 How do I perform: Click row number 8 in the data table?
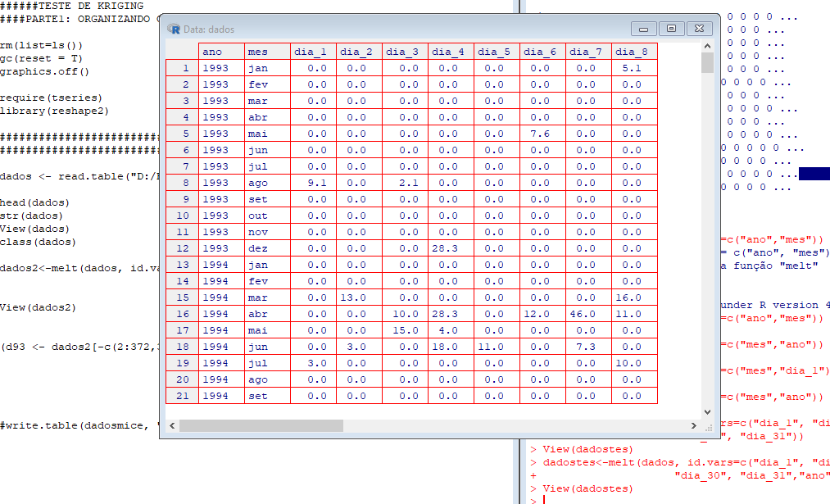182,183
